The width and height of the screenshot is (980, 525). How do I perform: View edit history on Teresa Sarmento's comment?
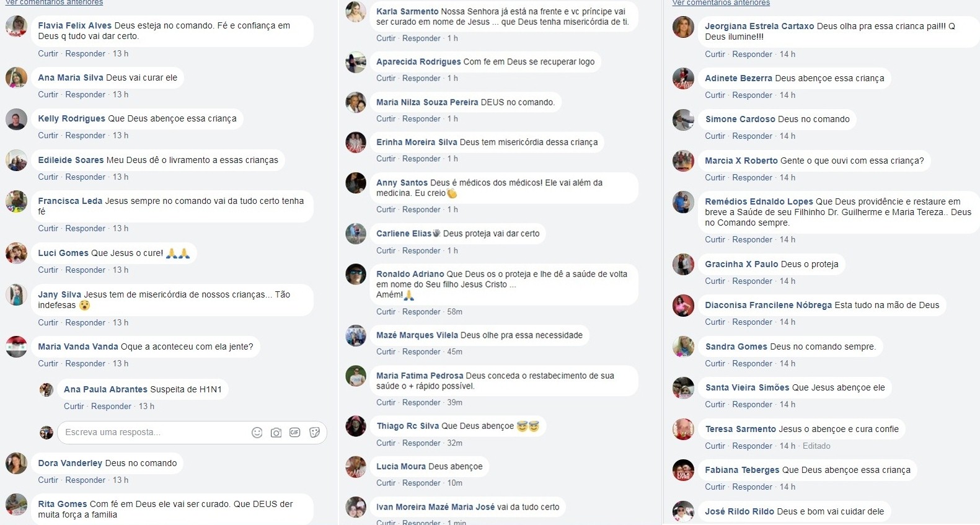[x=816, y=446]
